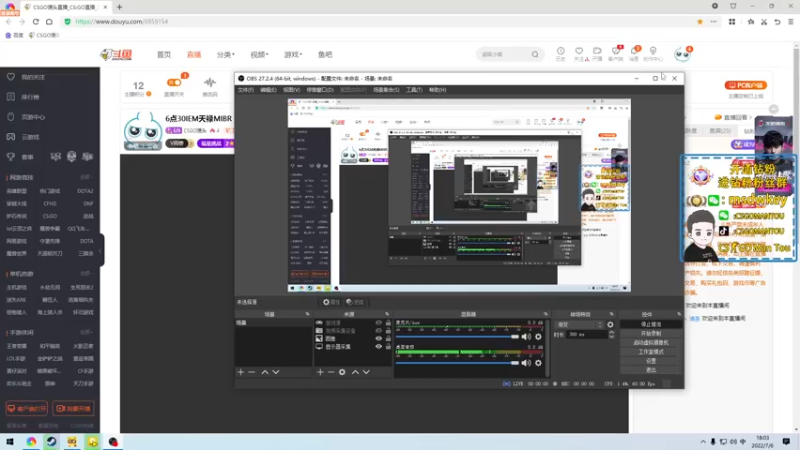This screenshot has height=450, width=800.
Task: Open OBS Edit menu
Action: pyautogui.click(x=268, y=90)
